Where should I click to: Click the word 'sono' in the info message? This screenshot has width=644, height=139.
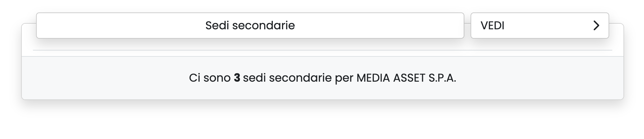point(217,78)
